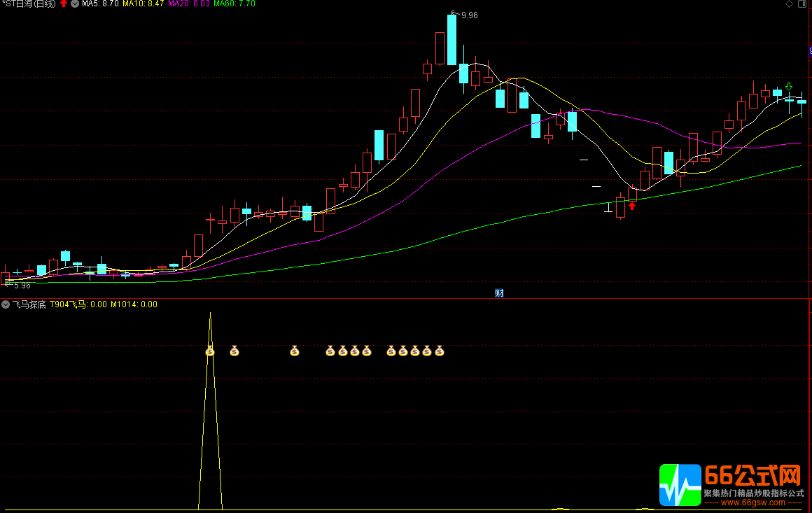This screenshot has height=513, width=812.
Task: Expand the 飞马探底 indicator dropdown icon
Action: tap(6, 304)
